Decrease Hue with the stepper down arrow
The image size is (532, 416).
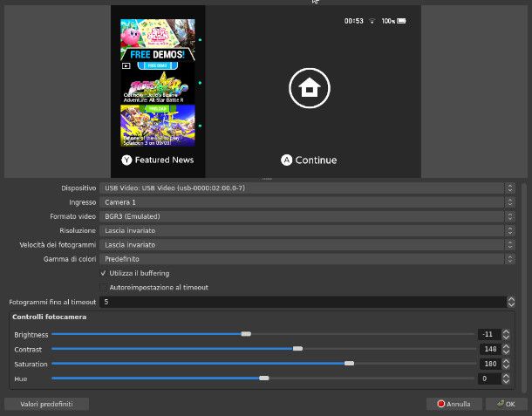click(506, 381)
